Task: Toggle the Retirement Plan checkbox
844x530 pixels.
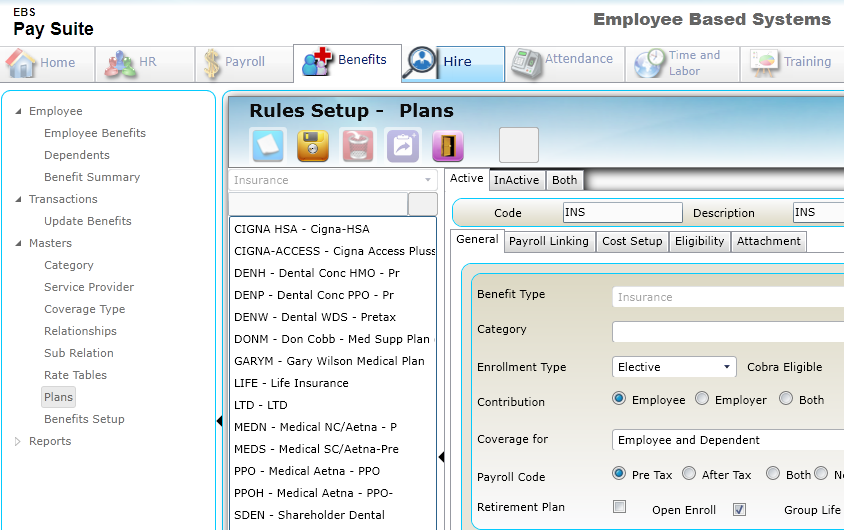Action: coord(619,507)
